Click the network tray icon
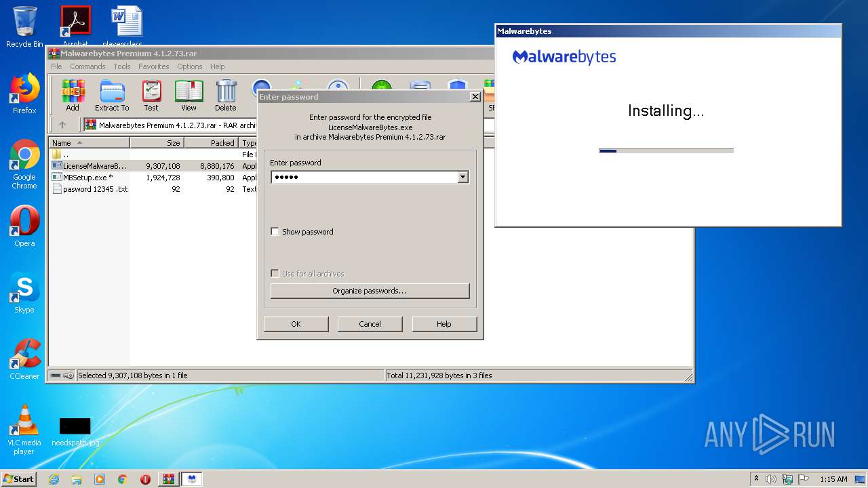The image size is (868, 488). (x=787, y=479)
